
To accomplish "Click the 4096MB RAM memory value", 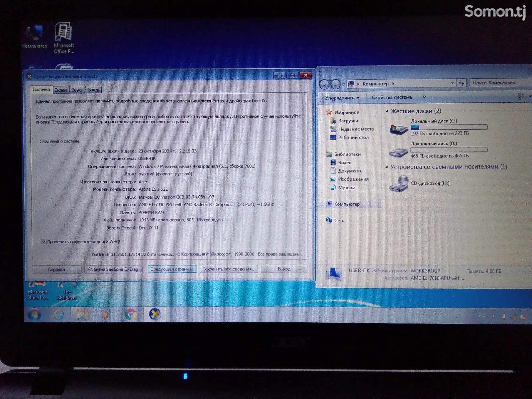I will coord(151,212).
